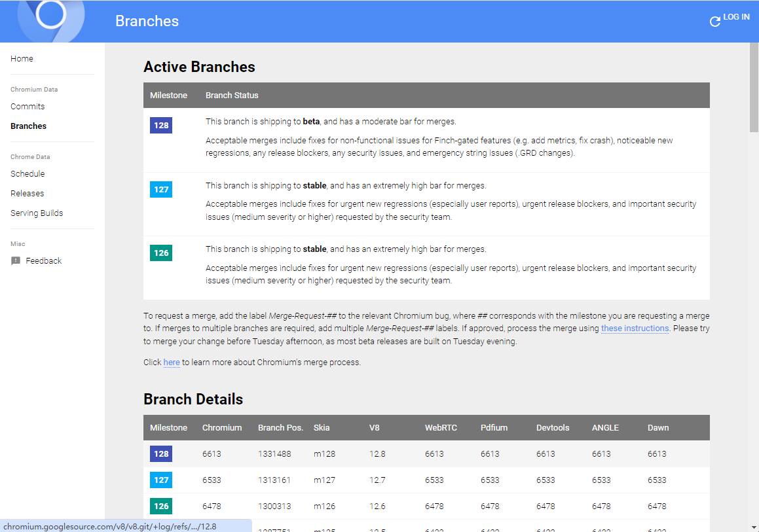Click milestone 126 badge in Active Branches

161,253
